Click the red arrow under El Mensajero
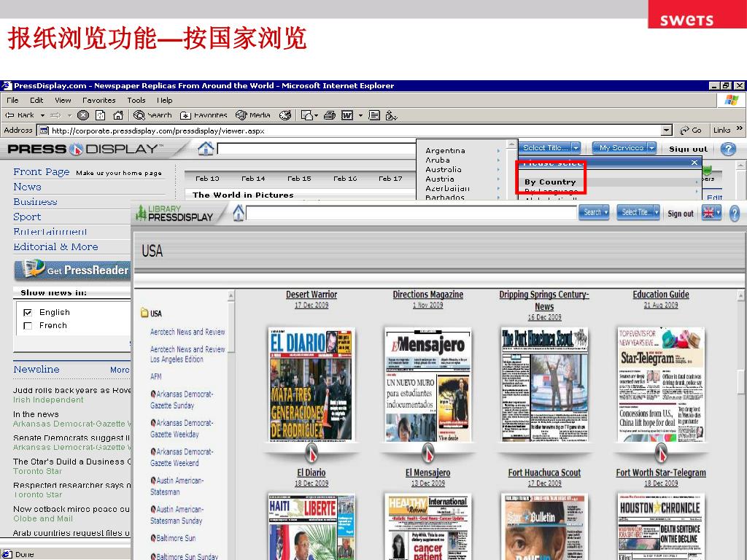The image size is (747, 560). tap(427, 453)
